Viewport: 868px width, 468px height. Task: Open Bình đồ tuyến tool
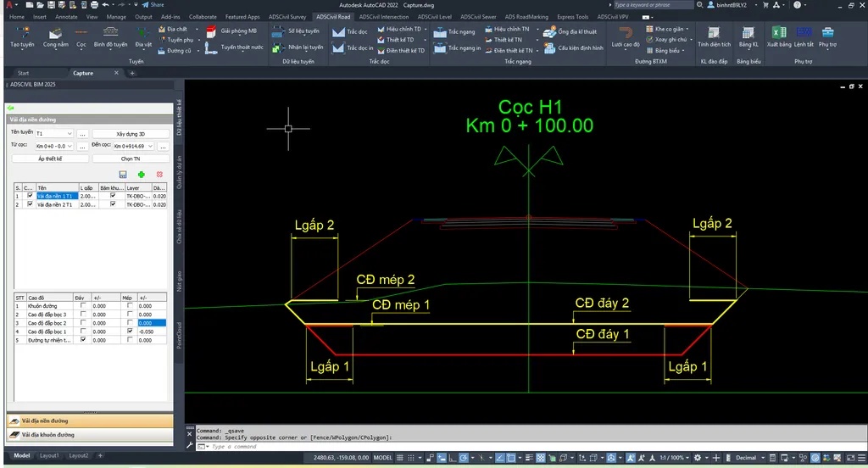(110, 38)
